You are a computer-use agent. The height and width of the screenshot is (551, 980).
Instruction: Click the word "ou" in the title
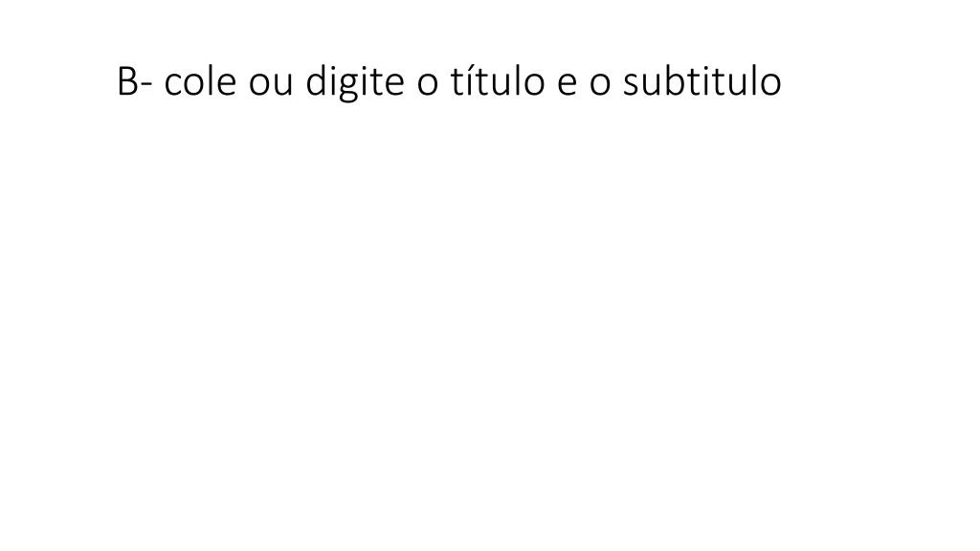click(271, 86)
